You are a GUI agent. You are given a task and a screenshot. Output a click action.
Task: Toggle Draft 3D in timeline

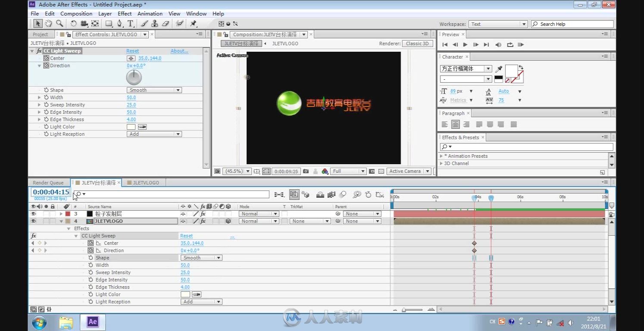pyautogui.click(x=305, y=195)
